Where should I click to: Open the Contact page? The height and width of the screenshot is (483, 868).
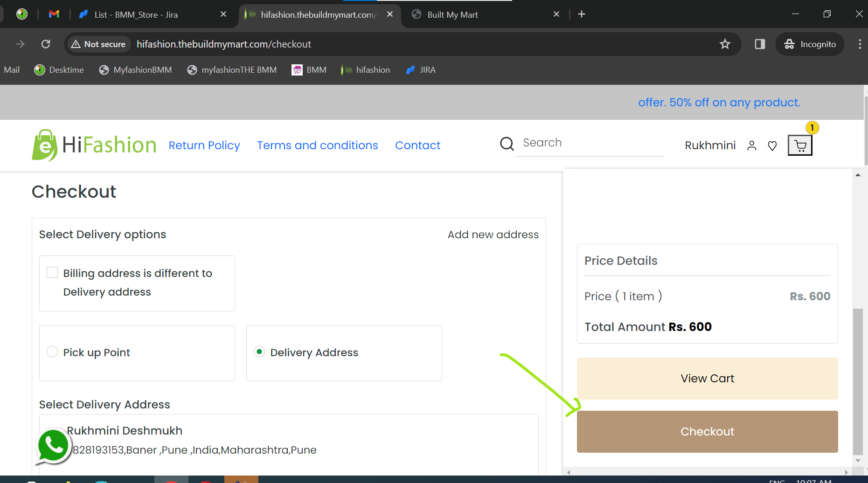tap(418, 145)
